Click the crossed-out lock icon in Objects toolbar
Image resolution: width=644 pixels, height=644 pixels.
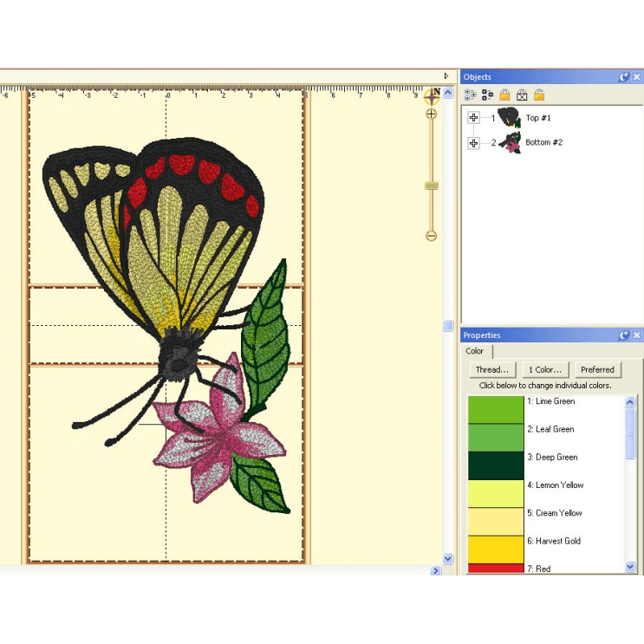(522, 95)
